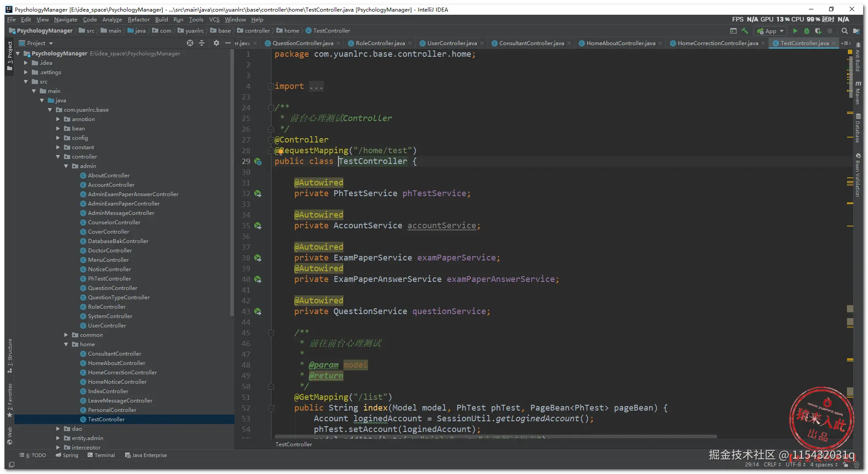
Task: Open Project panel gear settings
Action: pyautogui.click(x=216, y=43)
